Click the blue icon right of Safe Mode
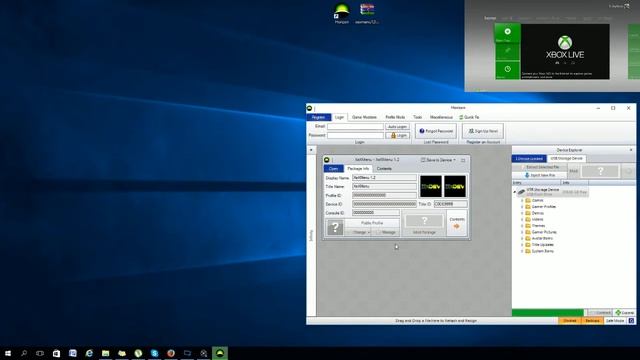Image resolution: width=640 pixels, height=360 pixels. pyautogui.click(x=631, y=321)
